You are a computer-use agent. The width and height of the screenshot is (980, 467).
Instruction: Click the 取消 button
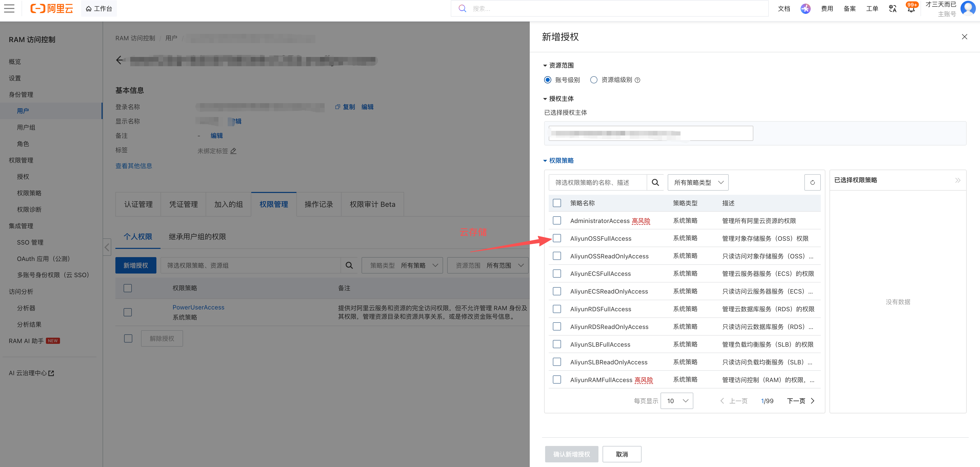[x=622, y=454]
